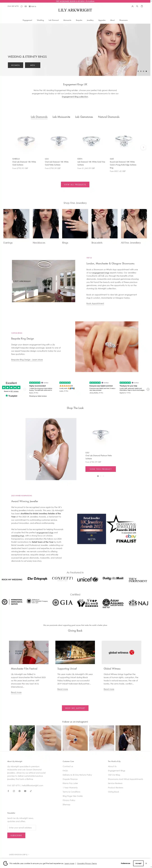The height and width of the screenshot is (868, 152).
Task: Click the View All Products button
Action: (75, 184)
